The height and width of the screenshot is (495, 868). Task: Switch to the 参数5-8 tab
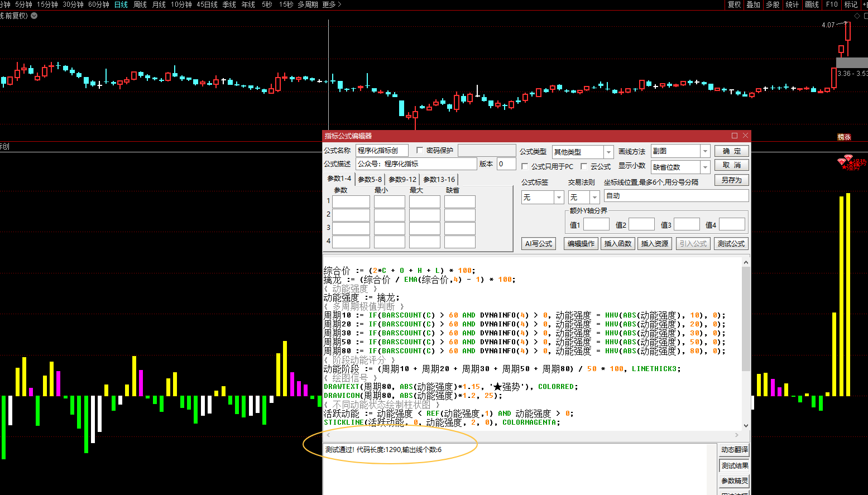click(x=370, y=179)
